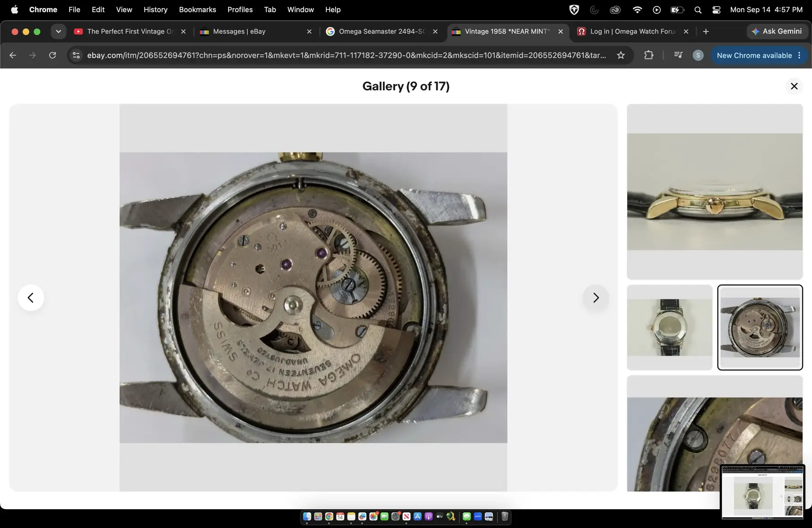Image resolution: width=812 pixels, height=528 pixels.
Task: Expand the tab search dropdown arrow
Action: click(58, 31)
